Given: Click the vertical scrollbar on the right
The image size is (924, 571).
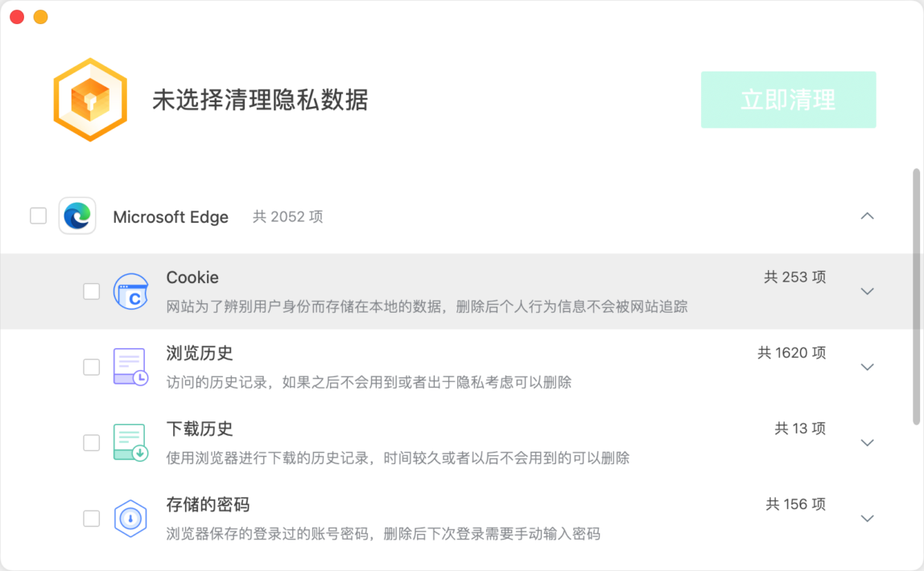Looking at the screenshot, I should [916, 296].
